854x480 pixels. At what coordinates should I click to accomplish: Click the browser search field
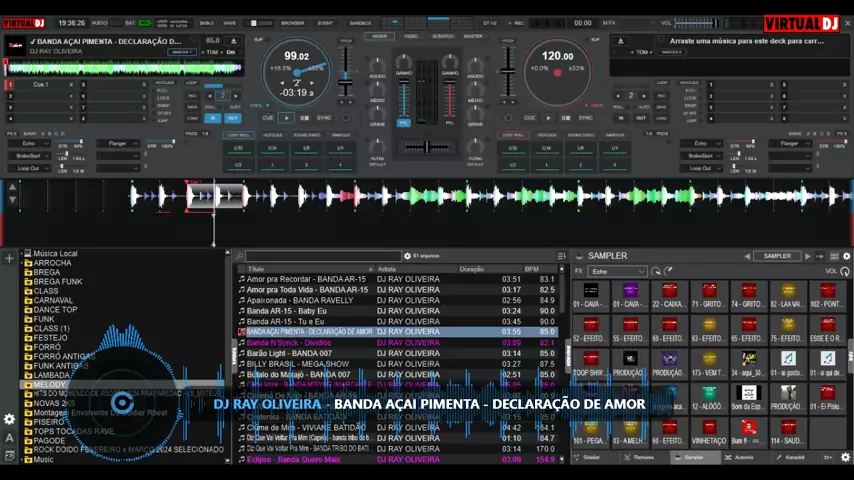tap(323, 256)
